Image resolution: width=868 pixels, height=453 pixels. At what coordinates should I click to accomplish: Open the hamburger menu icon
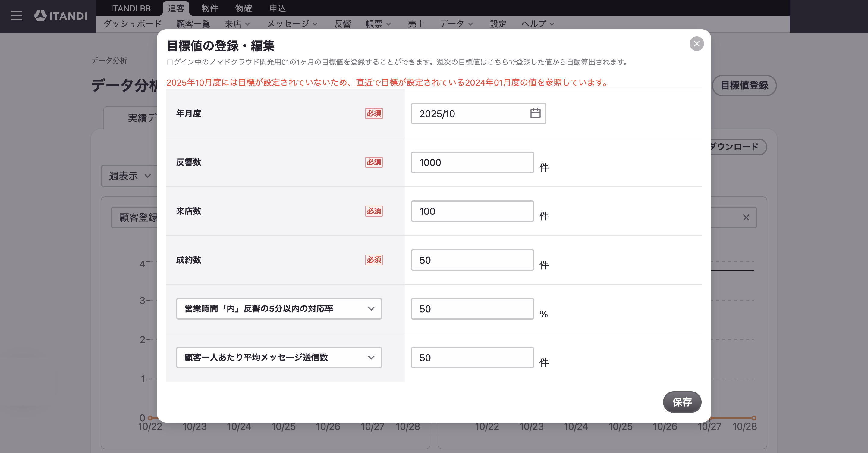tap(17, 15)
